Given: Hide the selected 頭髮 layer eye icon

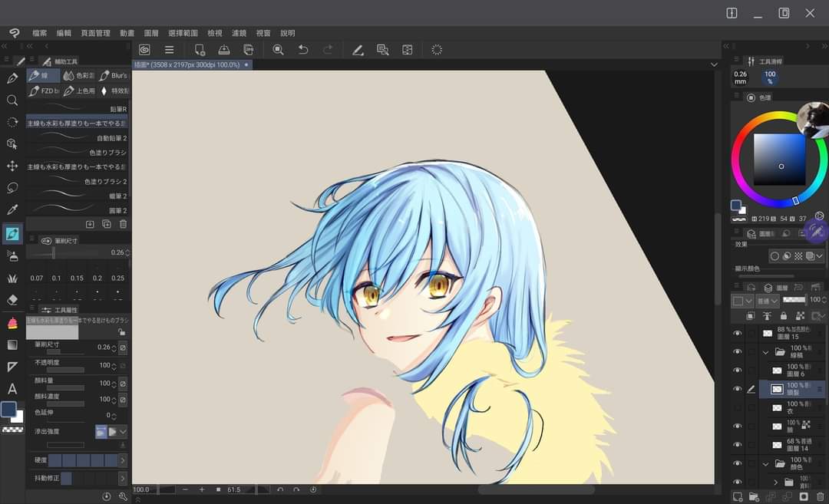Looking at the screenshot, I should point(737,389).
